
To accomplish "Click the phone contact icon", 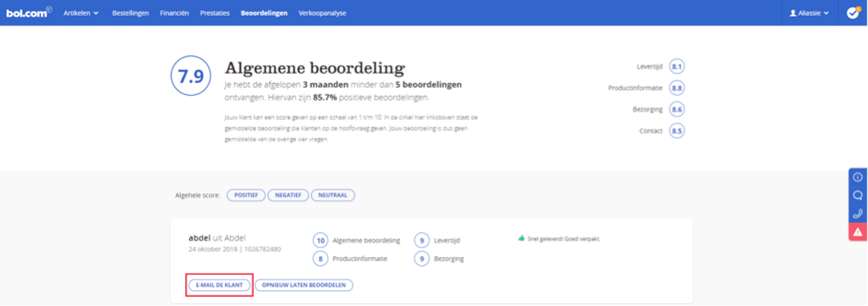I will (857, 213).
